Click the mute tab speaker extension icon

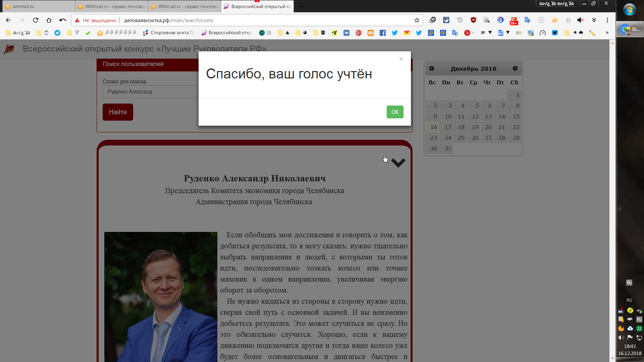click(x=581, y=20)
